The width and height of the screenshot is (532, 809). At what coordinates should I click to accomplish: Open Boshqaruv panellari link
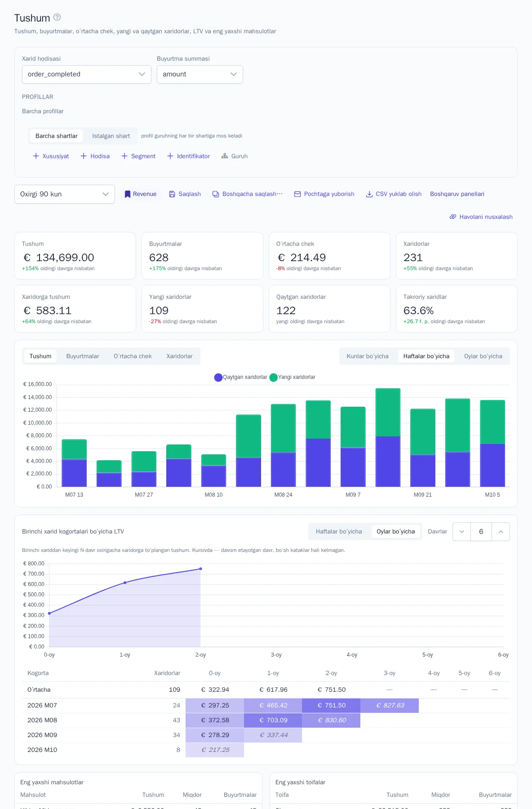click(457, 194)
